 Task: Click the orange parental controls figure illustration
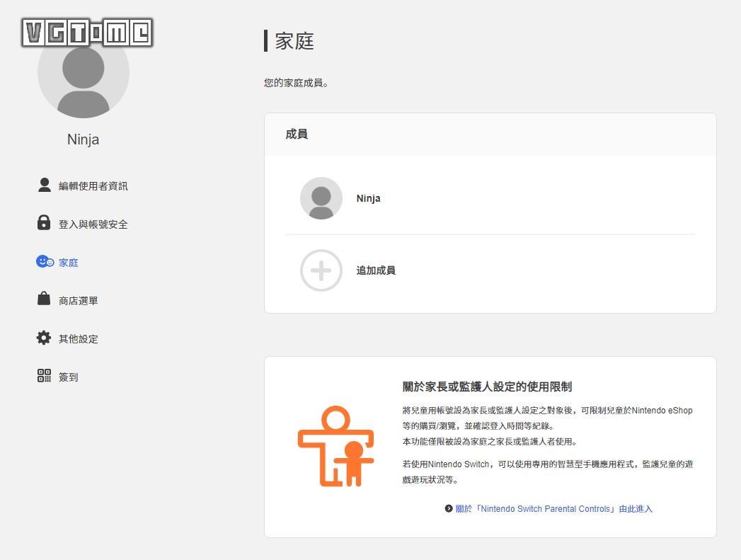[335, 446]
